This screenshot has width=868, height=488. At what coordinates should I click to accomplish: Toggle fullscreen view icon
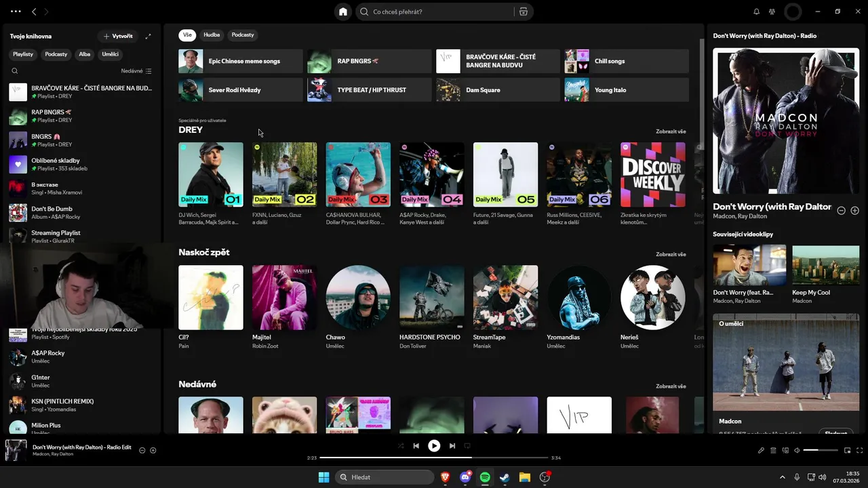coord(859,450)
